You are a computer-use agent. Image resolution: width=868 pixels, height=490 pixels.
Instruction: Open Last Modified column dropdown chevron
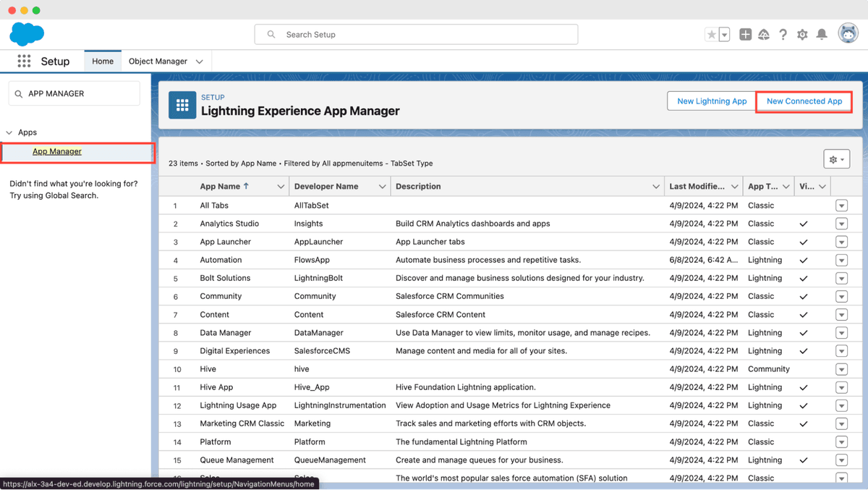tap(735, 187)
